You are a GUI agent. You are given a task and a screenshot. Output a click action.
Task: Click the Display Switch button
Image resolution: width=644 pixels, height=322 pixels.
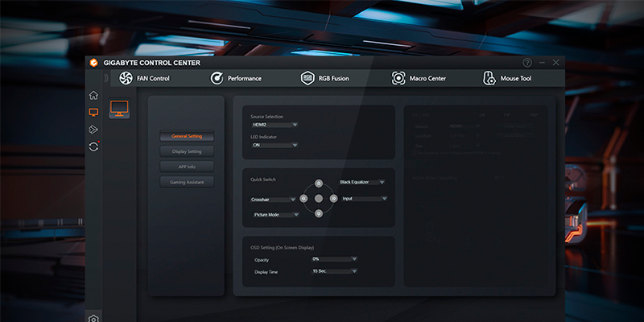pos(515,126)
